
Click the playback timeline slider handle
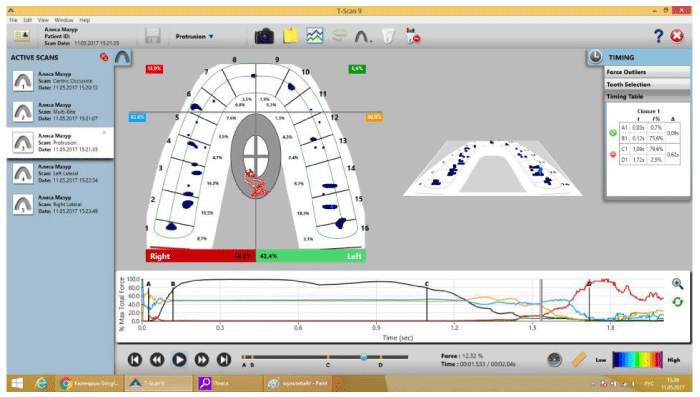(x=364, y=357)
